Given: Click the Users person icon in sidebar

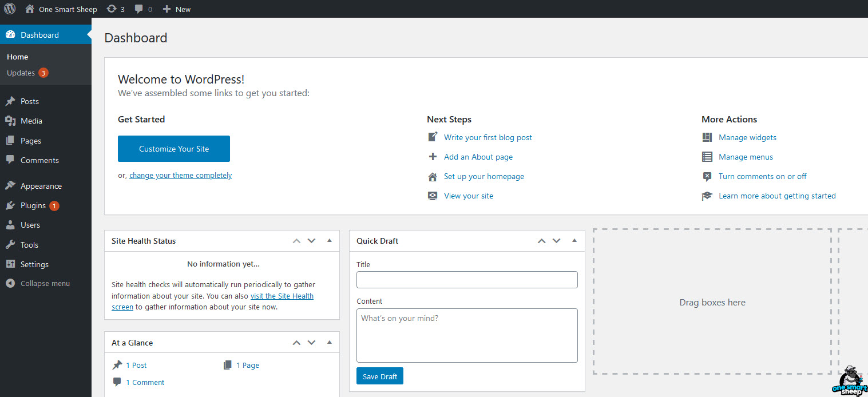Looking at the screenshot, I should [10, 225].
